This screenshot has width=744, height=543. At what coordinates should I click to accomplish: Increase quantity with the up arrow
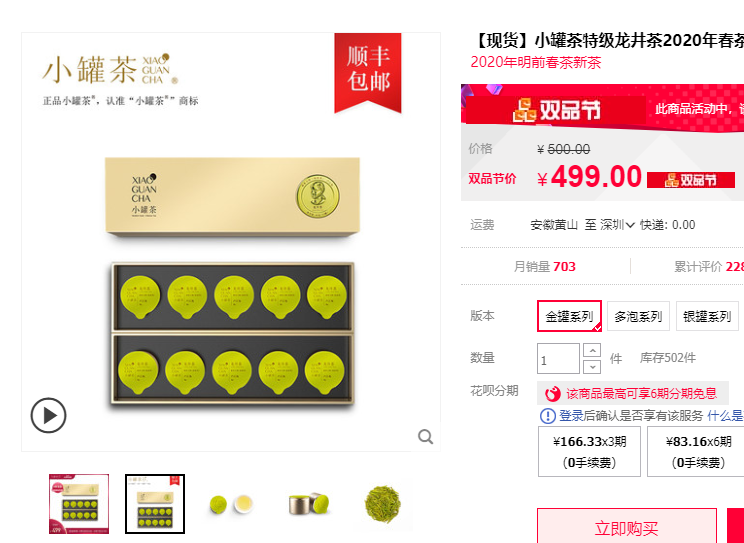[x=592, y=350]
